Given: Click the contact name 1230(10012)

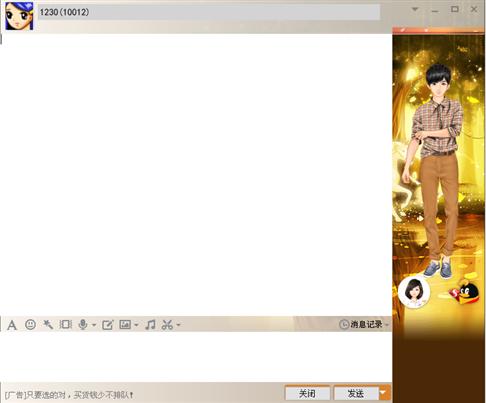Looking at the screenshot, I should tap(64, 12).
